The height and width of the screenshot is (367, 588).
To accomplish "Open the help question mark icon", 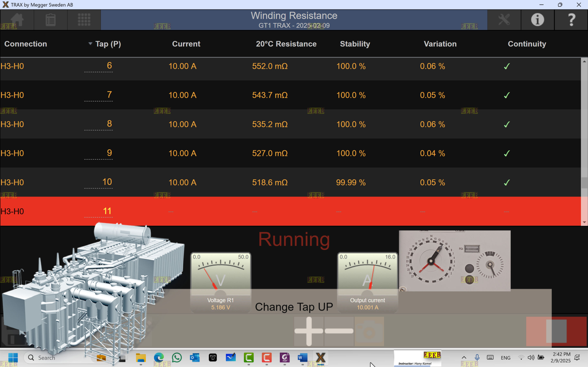I will [x=571, y=20].
